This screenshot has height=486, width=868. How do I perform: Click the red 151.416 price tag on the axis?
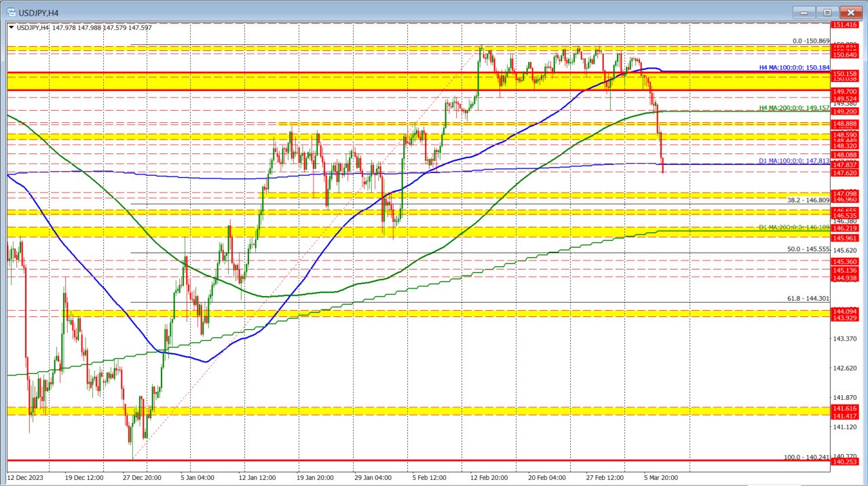[846, 24]
